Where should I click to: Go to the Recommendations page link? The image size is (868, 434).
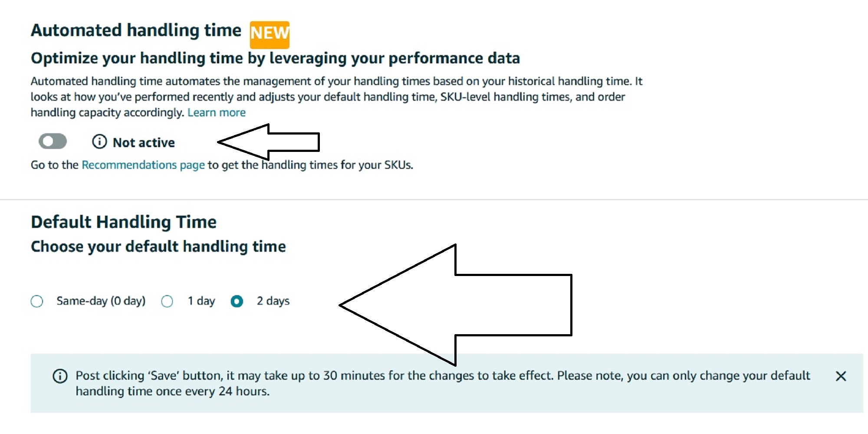[x=143, y=165]
